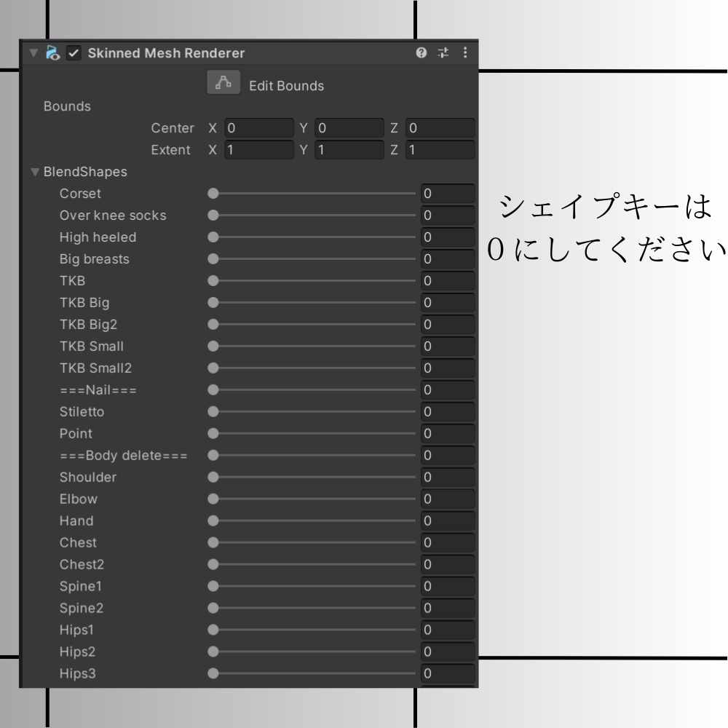Open component presets icon
The image size is (728, 728).
443,52
